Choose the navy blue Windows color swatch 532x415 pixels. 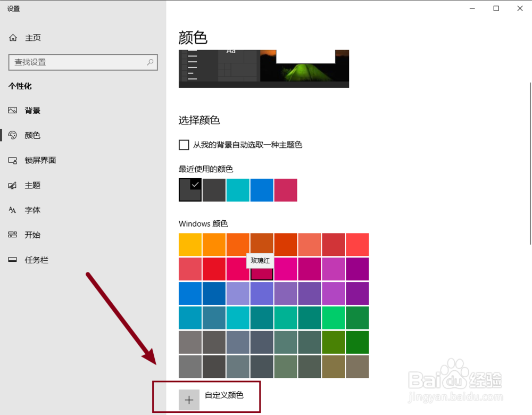click(214, 293)
